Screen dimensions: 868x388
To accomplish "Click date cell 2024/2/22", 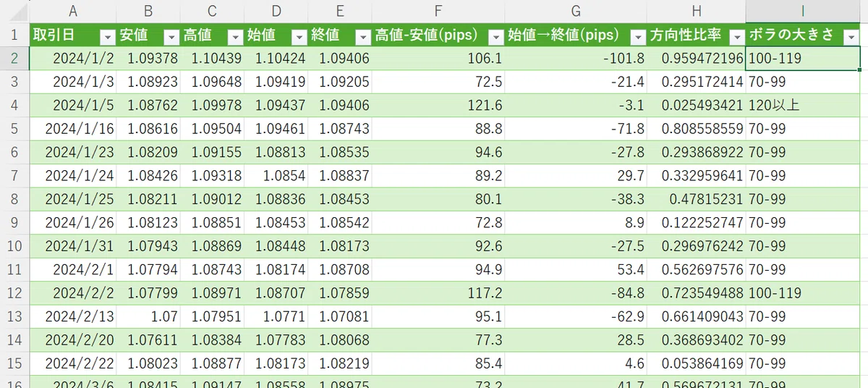I will coord(73,363).
